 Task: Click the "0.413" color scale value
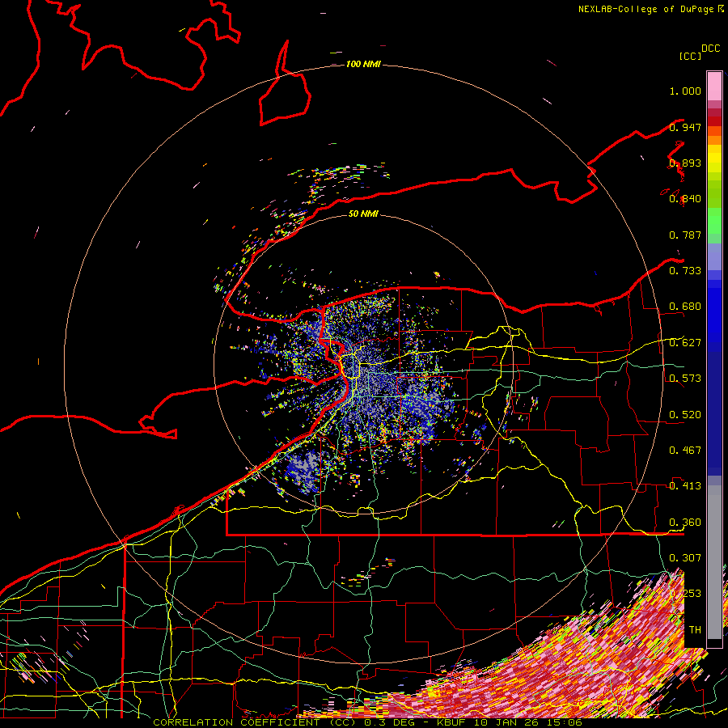click(685, 485)
